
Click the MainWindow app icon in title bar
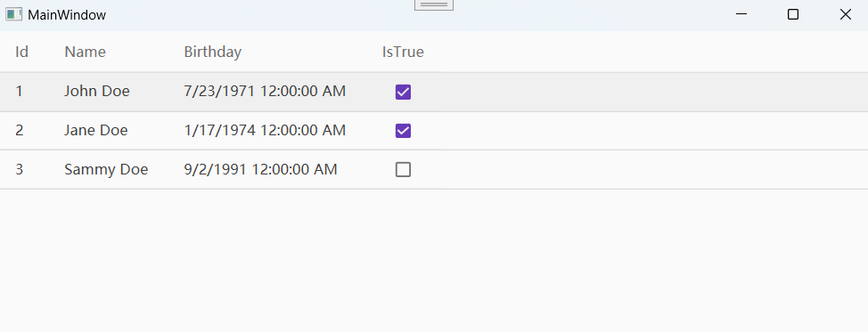point(14,15)
